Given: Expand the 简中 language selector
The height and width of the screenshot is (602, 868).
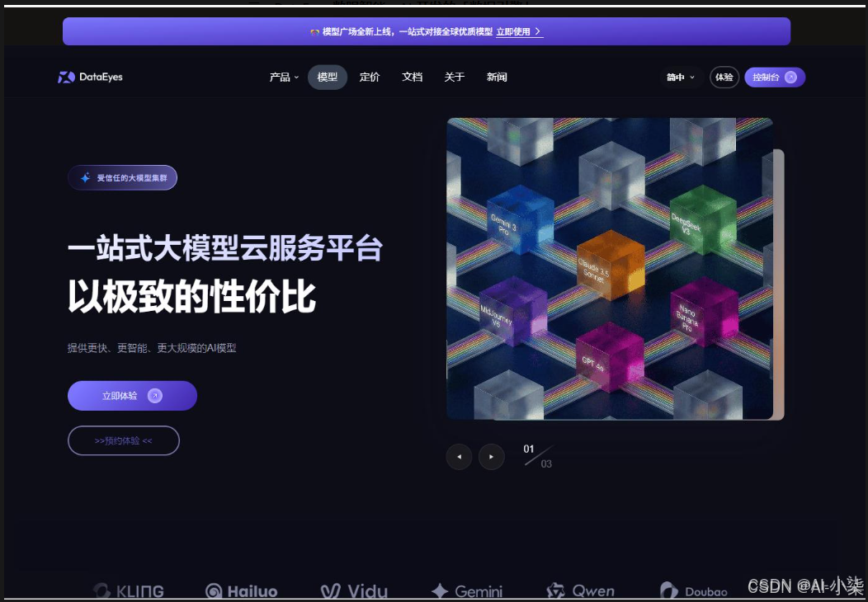Looking at the screenshot, I should (x=681, y=78).
